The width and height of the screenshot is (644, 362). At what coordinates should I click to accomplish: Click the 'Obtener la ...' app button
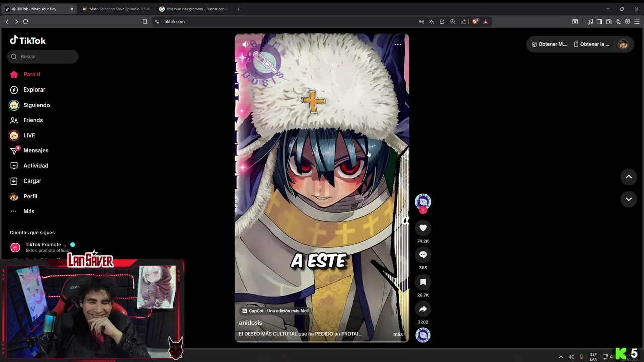(x=591, y=44)
